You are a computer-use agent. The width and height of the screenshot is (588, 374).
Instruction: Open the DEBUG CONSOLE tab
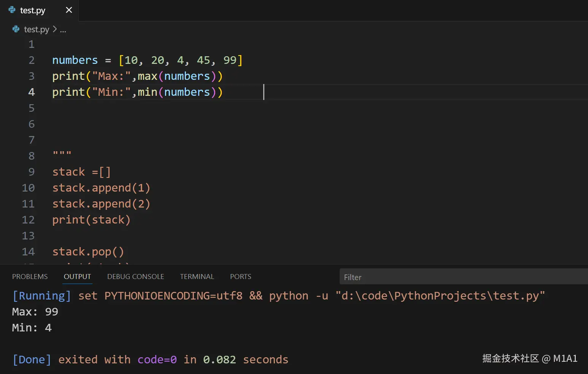pyautogui.click(x=136, y=277)
